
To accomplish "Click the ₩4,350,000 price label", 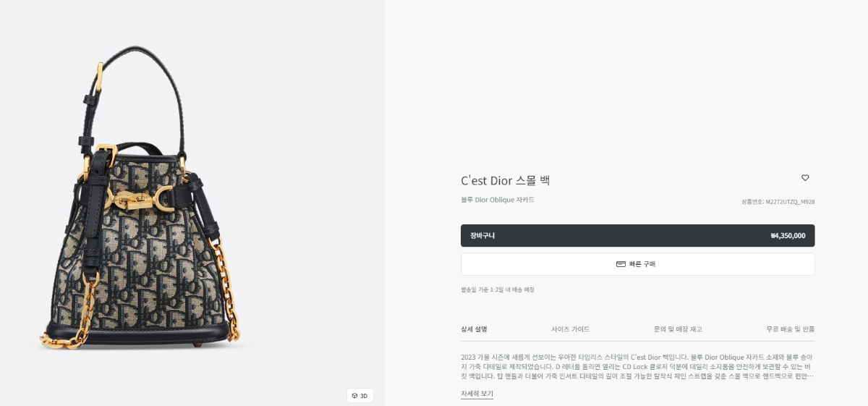I will [x=788, y=236].
